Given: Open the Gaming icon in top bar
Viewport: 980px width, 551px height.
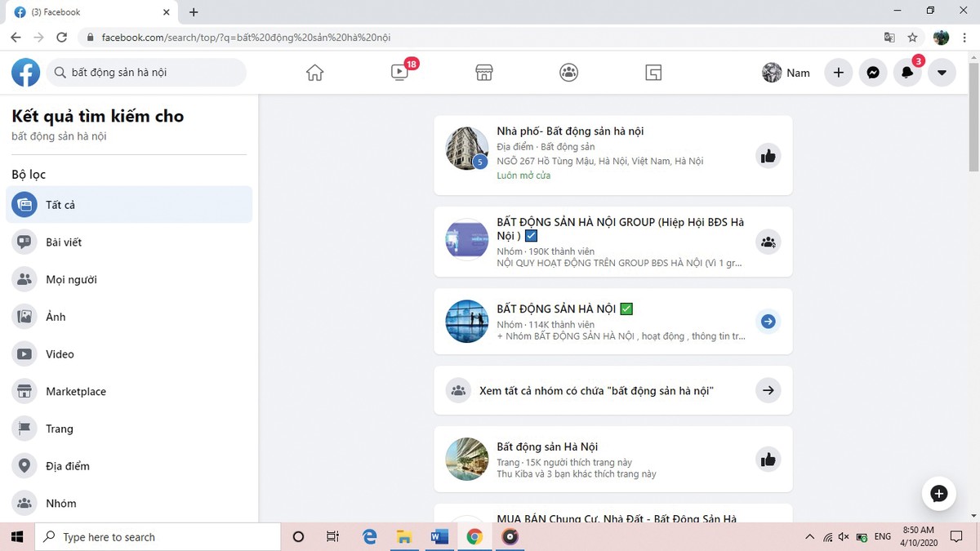Looking at the screenshot, I should (653, 73).
